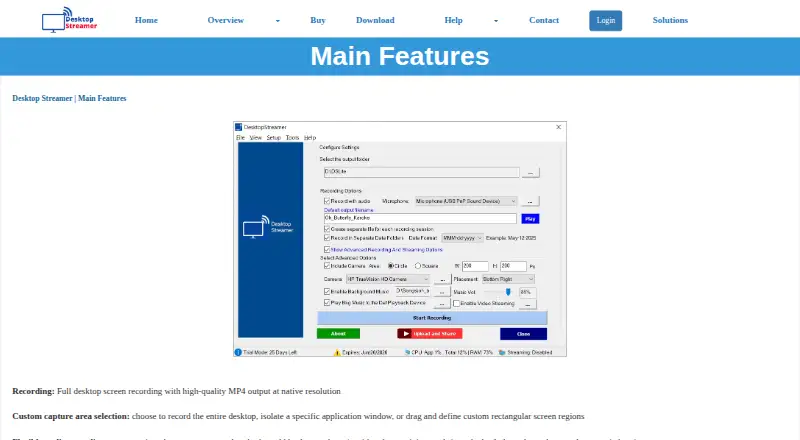
Task: Expand the Help nav menu arrow
Action: (495, 21)
